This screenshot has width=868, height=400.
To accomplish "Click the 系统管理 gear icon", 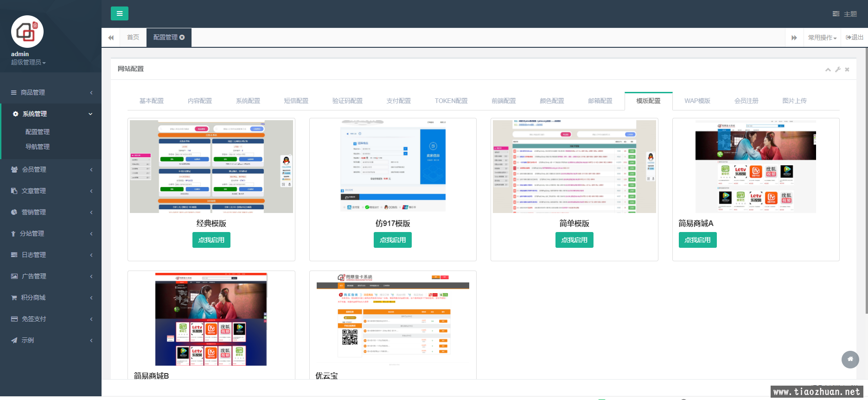I will (16, 114).
